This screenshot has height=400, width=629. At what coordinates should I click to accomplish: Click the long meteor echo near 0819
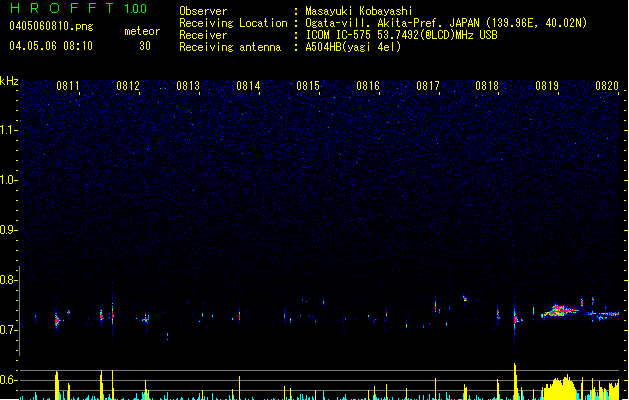(559, 311)
